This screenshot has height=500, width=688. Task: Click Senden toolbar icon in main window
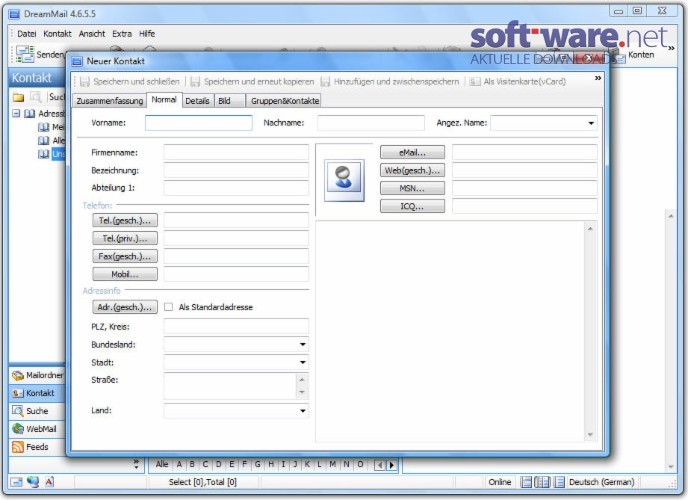25,54
